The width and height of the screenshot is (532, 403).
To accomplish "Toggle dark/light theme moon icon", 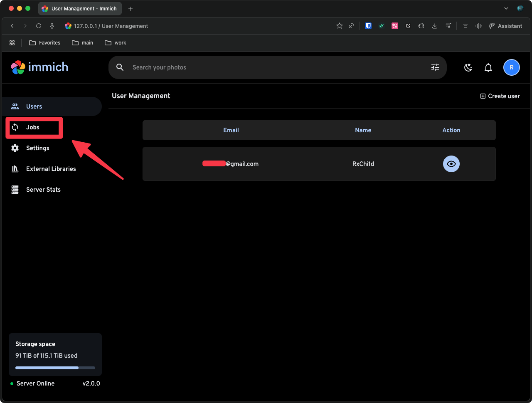I will pyautogui.click(x=468, y=67).
